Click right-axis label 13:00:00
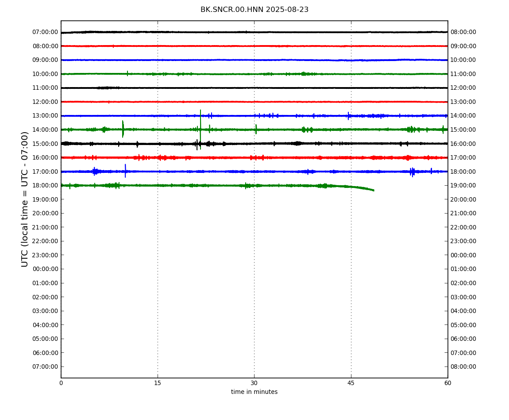The image size is (509, 420). pos(463,102)
